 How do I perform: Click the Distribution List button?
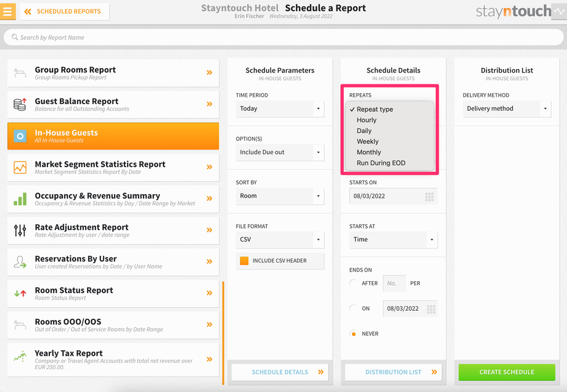(393, 372)
